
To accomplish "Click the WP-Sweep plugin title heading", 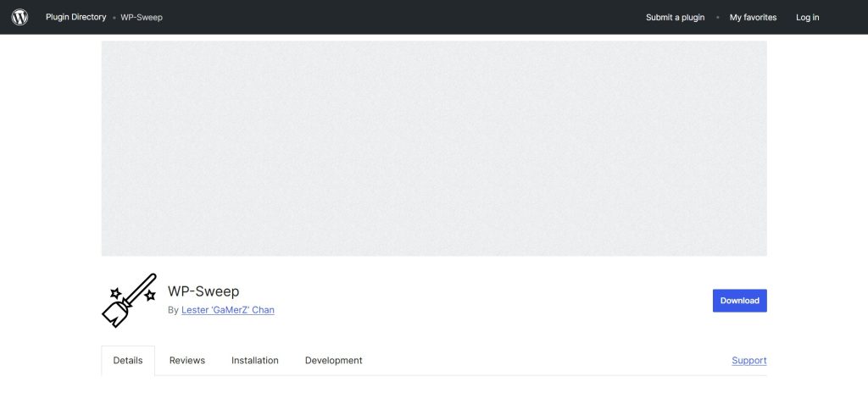I will pyautogui.click(x=203, y=291).
